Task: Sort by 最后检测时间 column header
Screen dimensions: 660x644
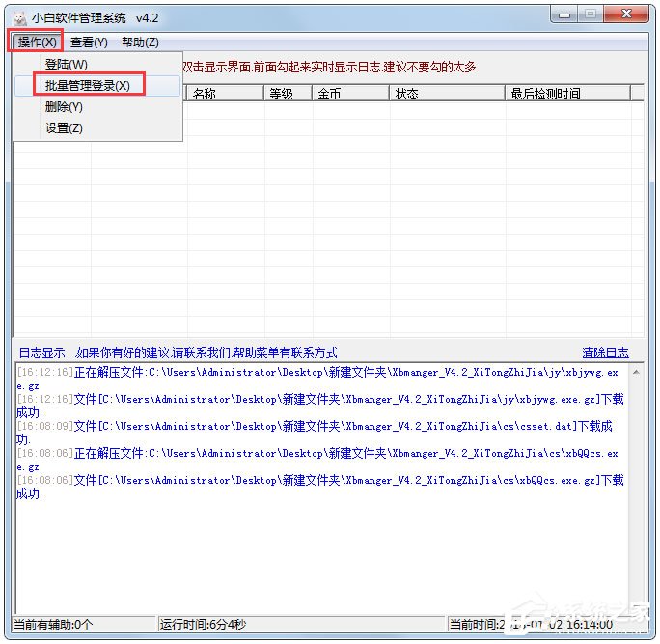Action: 567,93
